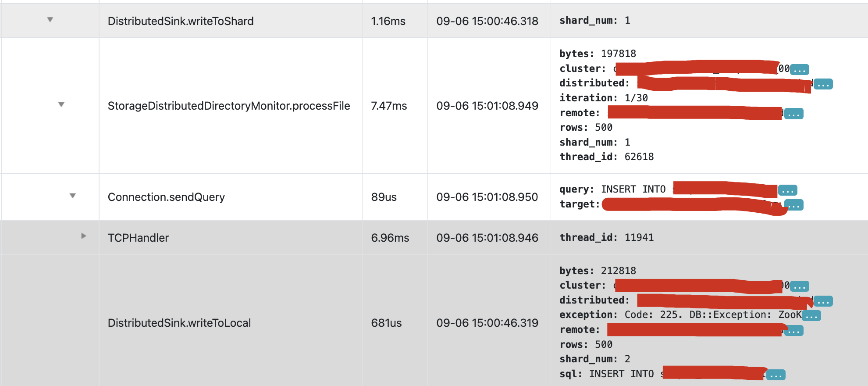Expand truncated distributed value in writeToLocal row
Viewport: 868px width, 386px height.
click(823, 301)
